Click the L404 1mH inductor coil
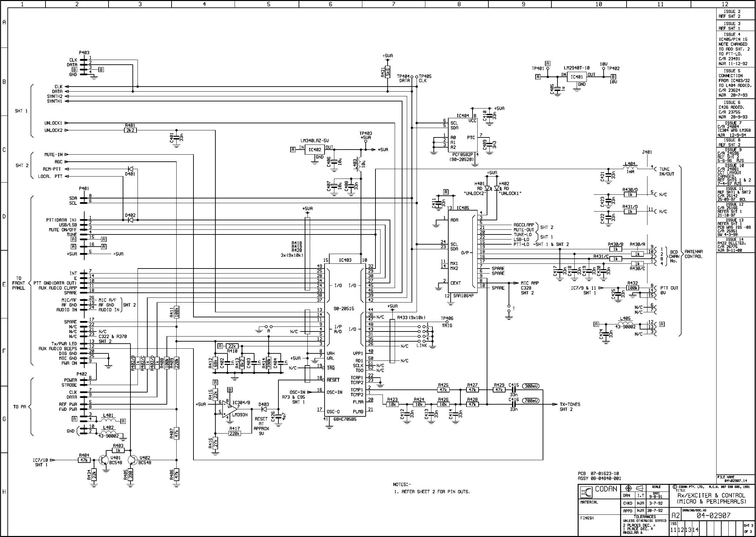This screenshot has height=537, width=756. pos(630,167)
